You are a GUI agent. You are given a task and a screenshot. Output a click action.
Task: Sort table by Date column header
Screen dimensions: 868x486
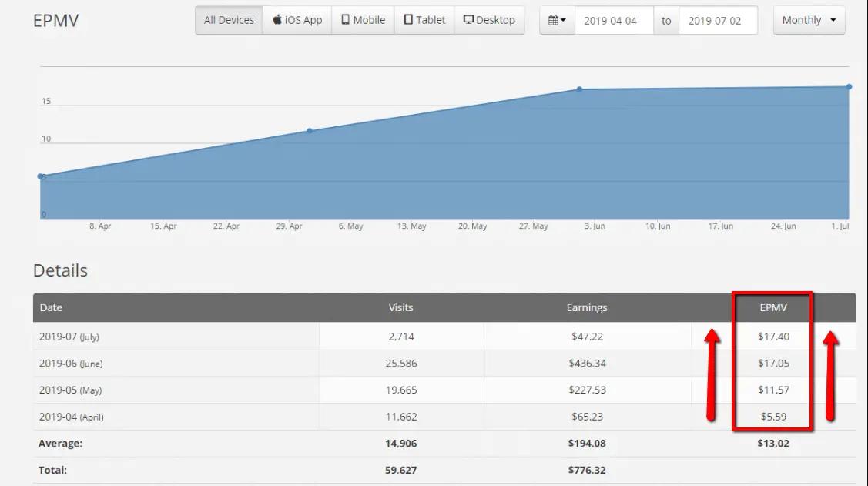(51, 308)
